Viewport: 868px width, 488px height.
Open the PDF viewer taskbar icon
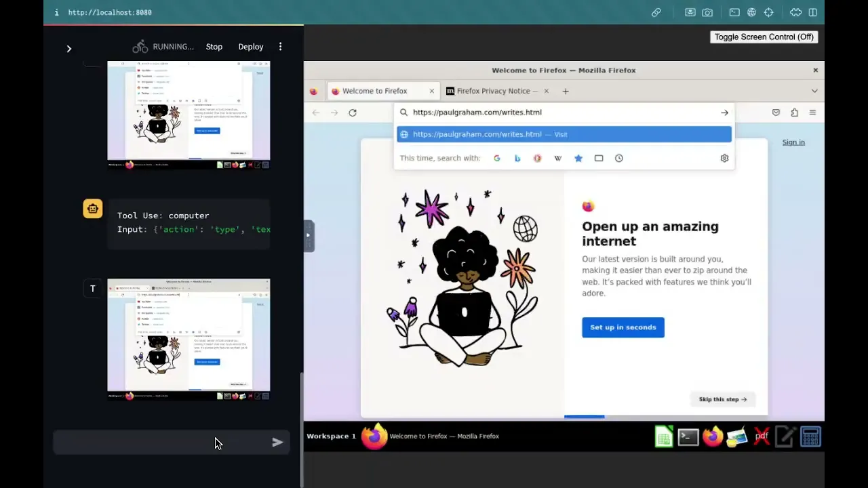tap(762, 436)
